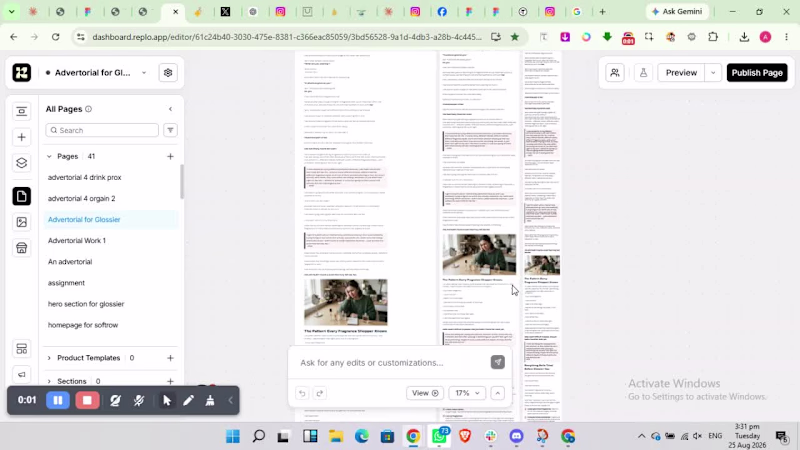Image resolution: width=800 pixels, height=450 pixels.
Task: Collapse the All Pages panel arrow
Action: pos(170,109)
